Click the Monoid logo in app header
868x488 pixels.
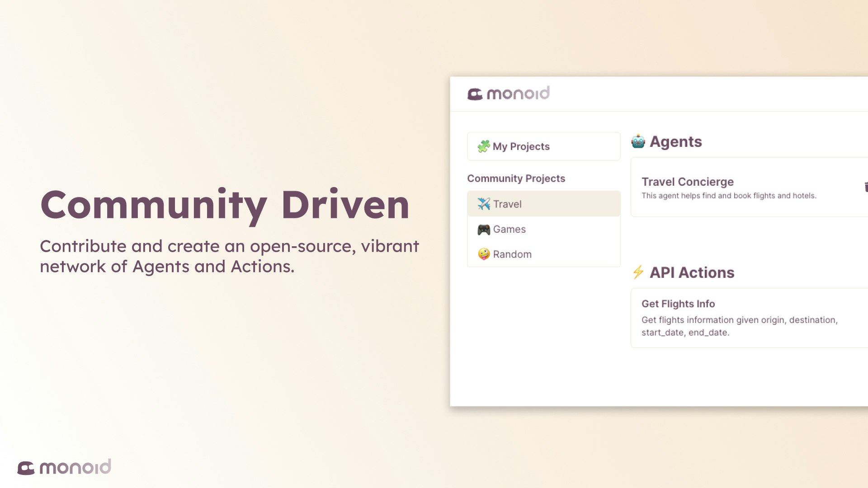pos(508,94)
